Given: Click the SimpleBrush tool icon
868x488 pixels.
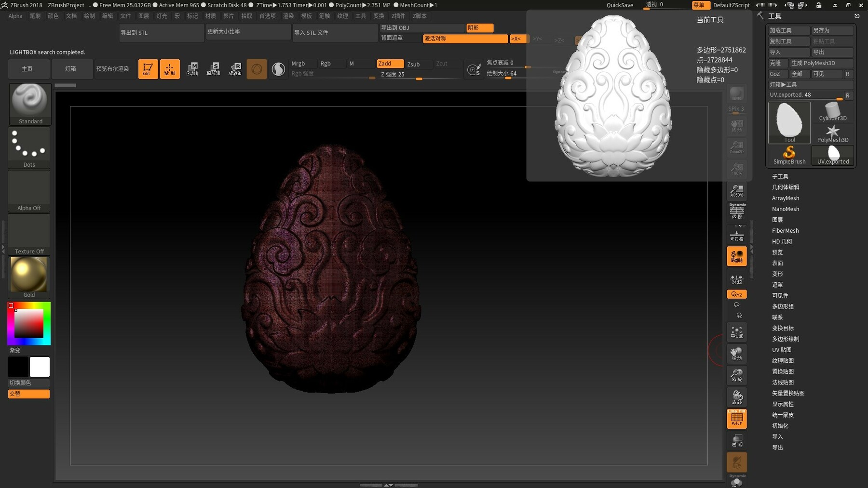Looking at the screenshot, I should pyautogui.click(x=789, y=153).
